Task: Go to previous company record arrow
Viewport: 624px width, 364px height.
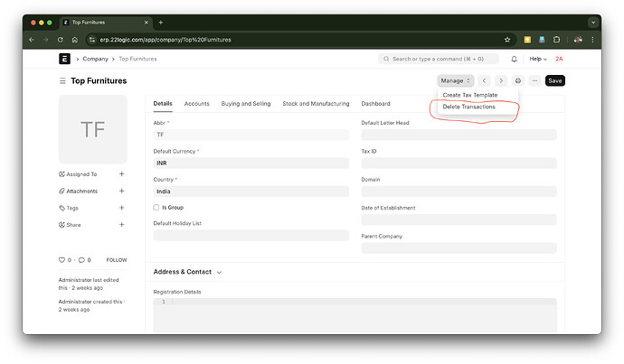Action: (x=485, y=80)
